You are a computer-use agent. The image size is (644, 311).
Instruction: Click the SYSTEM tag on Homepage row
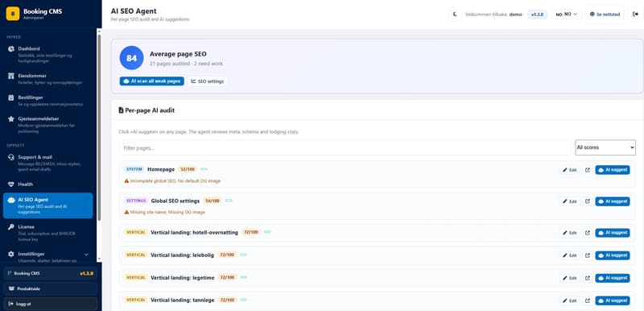[134, 169]
